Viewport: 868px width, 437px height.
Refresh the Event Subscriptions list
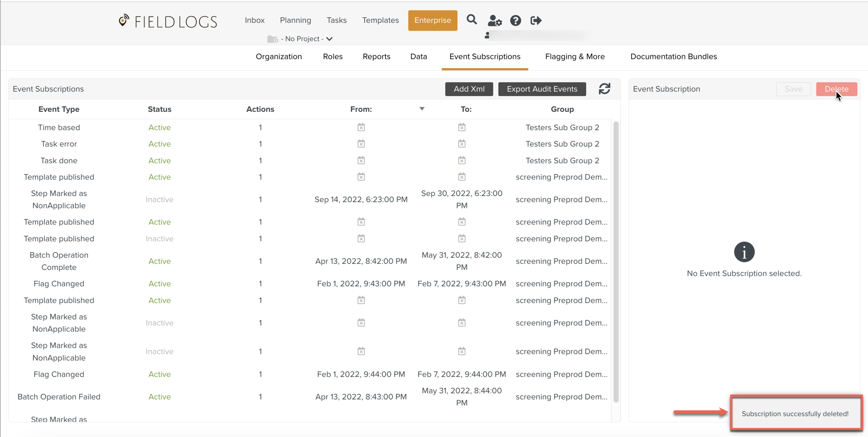[604, 89]
